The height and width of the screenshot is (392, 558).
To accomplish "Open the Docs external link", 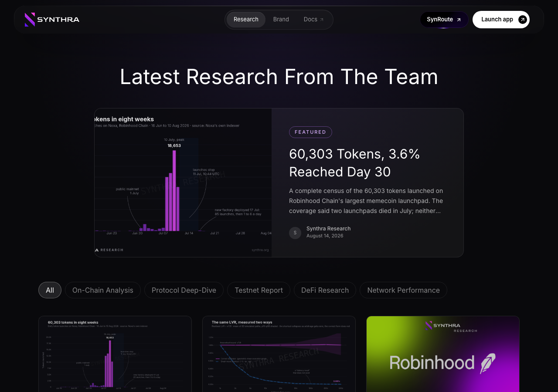I will pos(313,20).
